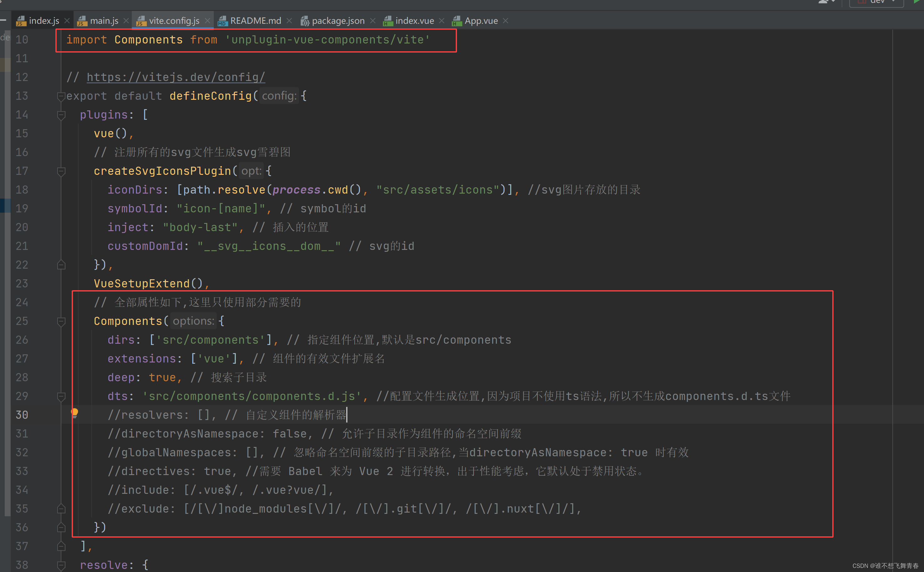
Task: Open the main.js editor tab
Action: coord(104,21)
